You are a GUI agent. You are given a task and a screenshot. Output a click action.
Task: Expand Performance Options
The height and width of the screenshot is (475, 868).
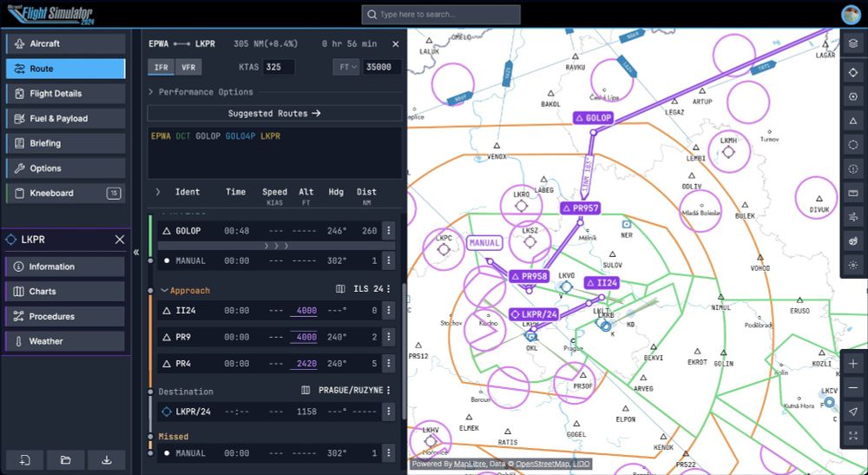coord(201,92)
